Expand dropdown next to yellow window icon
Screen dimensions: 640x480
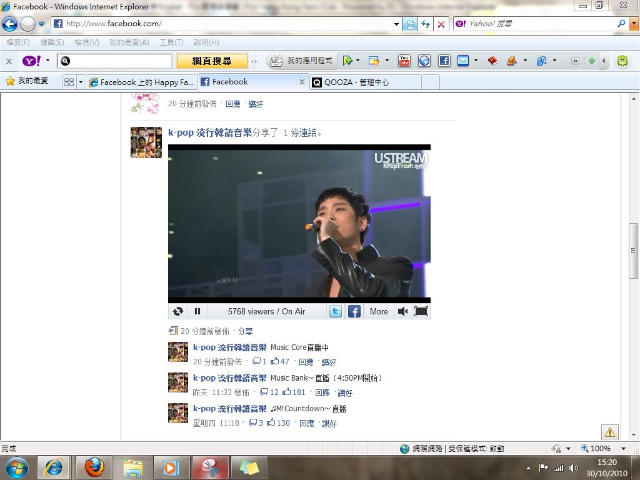[387, 61]
